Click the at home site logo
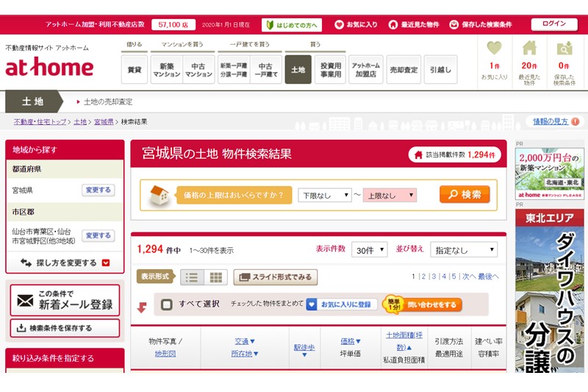This screenshot has height=392, width=588. (x=49, y=67)
